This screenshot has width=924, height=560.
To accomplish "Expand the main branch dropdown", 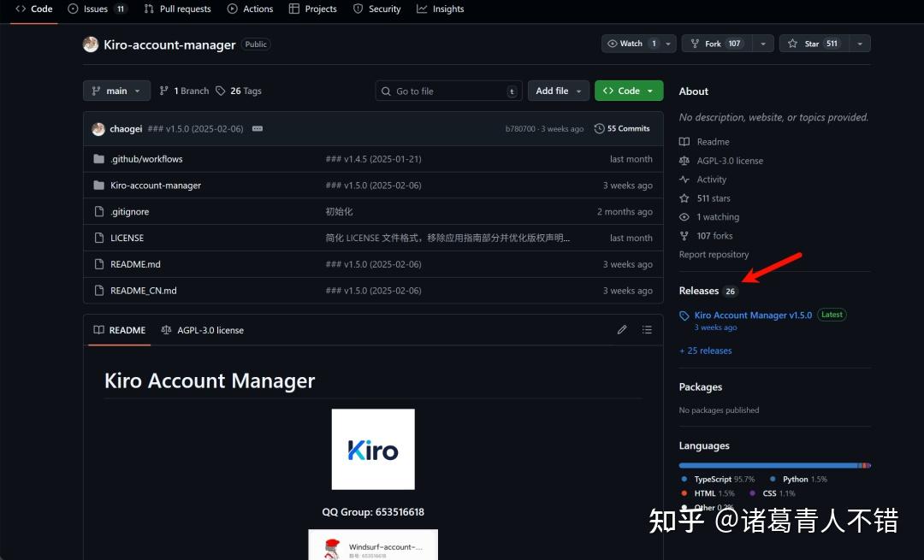I will (116, 91).
